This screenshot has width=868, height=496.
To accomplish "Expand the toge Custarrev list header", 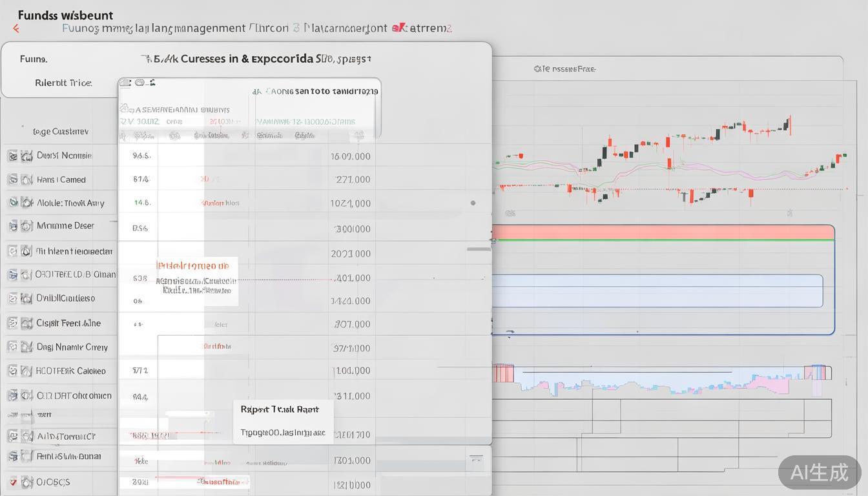I will coord(60,132).
